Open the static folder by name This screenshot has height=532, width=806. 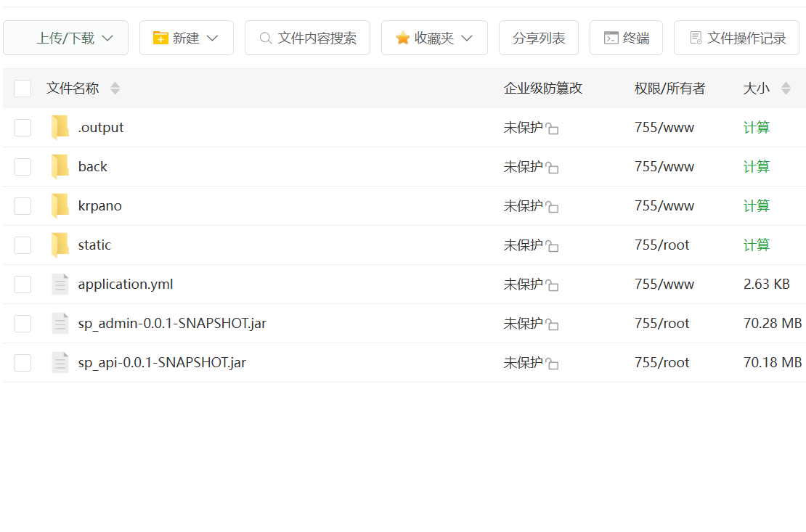94,245
